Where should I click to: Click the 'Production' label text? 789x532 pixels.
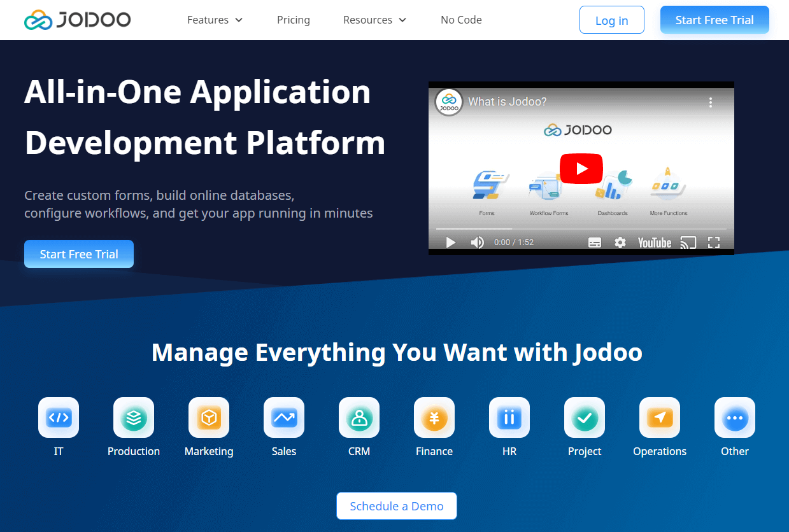coord(134,451)
